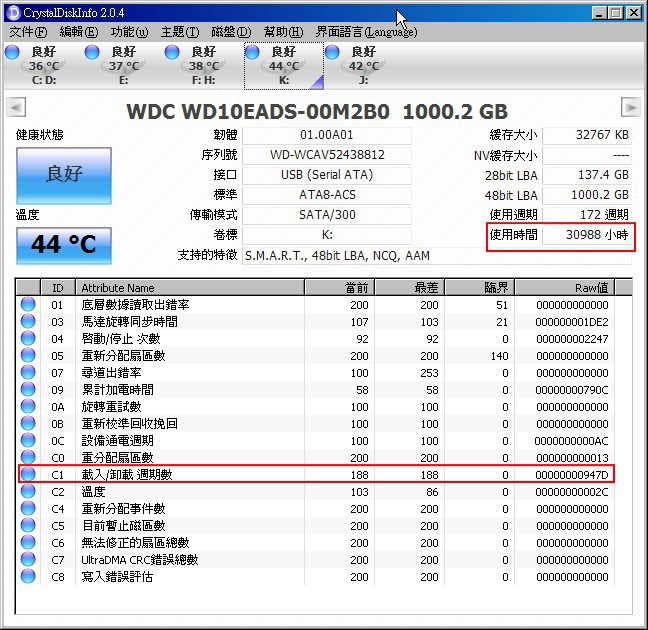Open the 界面語言(Language) menu
This screenshot has width=648, height=630.
pyautogui.click(x=366, y=32)
